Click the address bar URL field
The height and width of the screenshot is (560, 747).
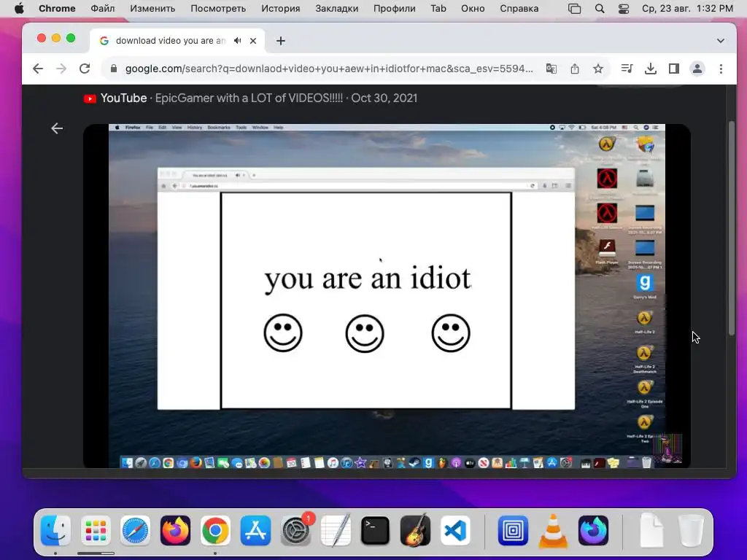coord(329,69)
